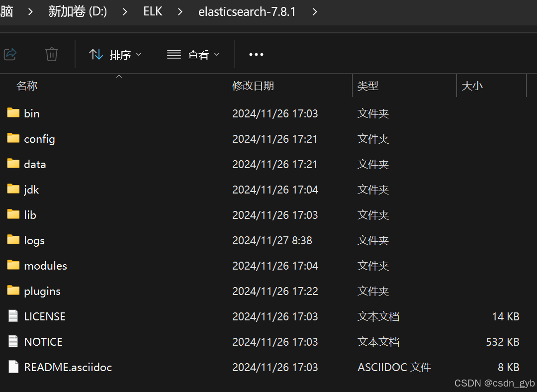The height and width of the screenshot is (392, 537).
Task: Select the LICENSE file icon
Action: (x=13, y=315)
